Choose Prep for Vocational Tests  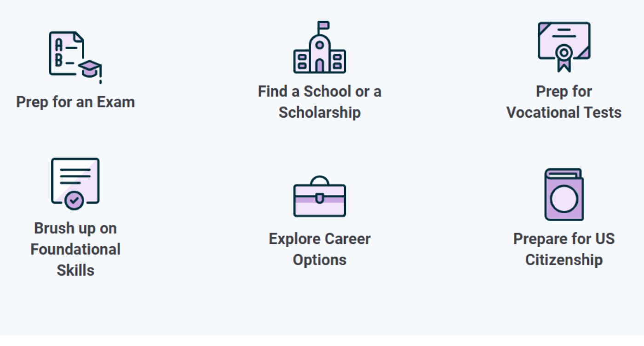563,101
